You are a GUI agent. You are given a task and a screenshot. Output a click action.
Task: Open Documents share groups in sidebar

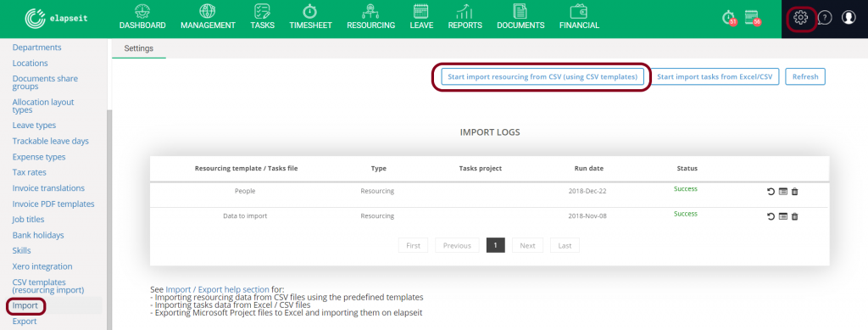(x=45, y=82)
